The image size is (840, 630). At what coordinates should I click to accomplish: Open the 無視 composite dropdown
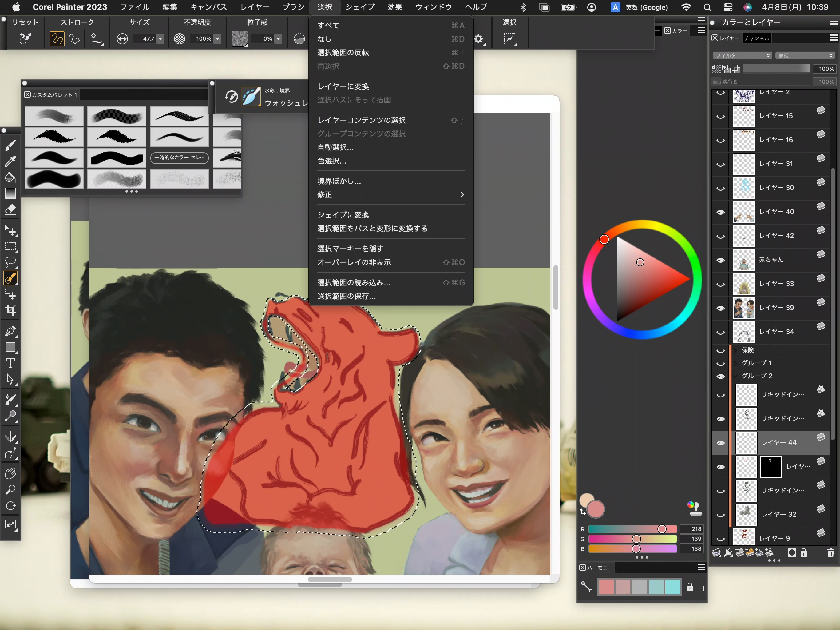click(x=805, y=55)
